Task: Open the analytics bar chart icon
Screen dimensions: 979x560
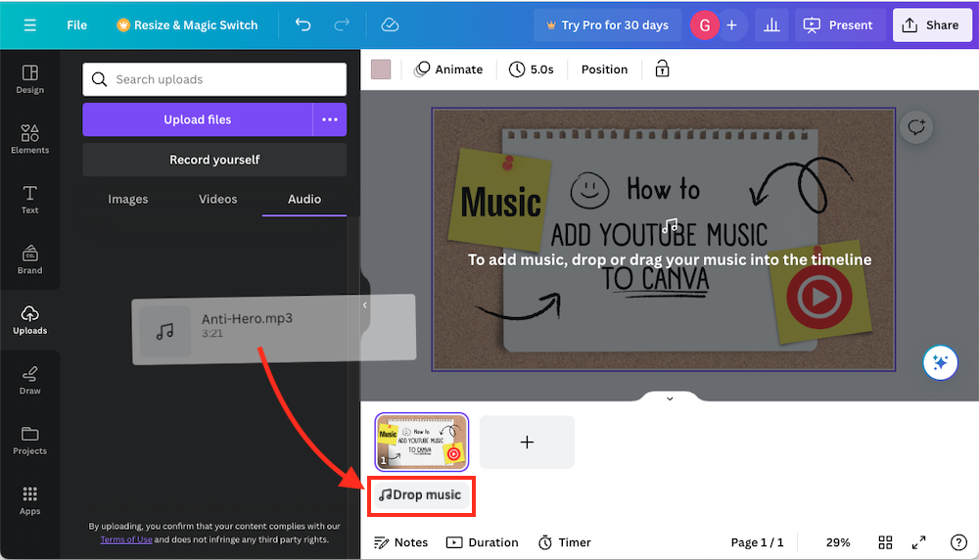Action: click(x=771, y=24)
